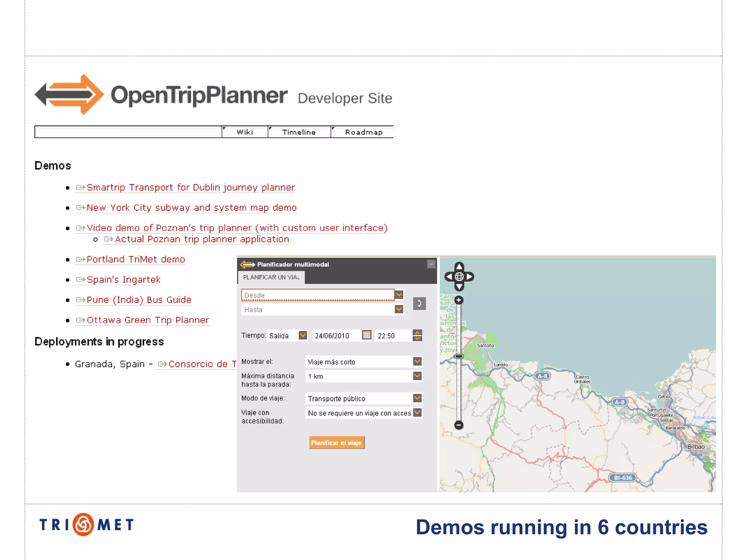Open the Viaje más corto dropdown
The width and height of the screenshot is (747, 560).
pos(417,361)
